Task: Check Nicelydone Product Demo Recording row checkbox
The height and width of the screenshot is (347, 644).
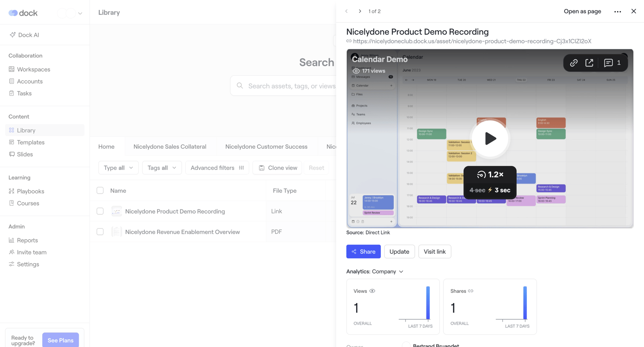Action: (100, 211)
